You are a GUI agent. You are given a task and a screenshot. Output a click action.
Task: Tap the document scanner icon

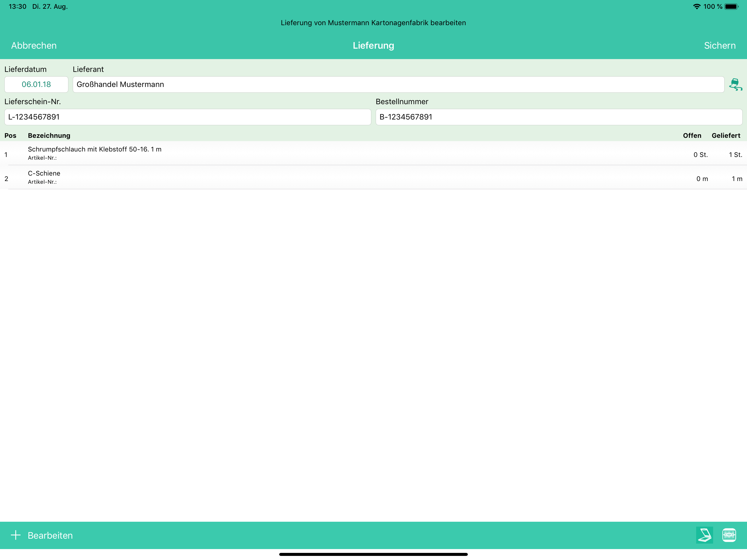coord(704,535)
